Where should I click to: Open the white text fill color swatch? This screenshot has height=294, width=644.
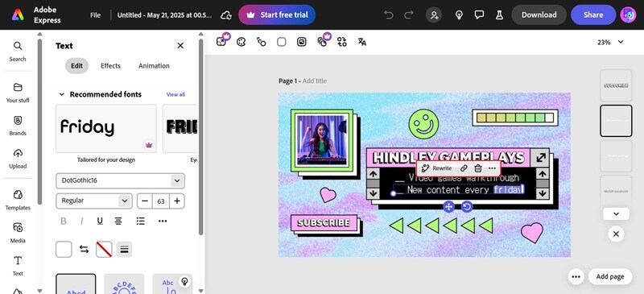point(64,249)
